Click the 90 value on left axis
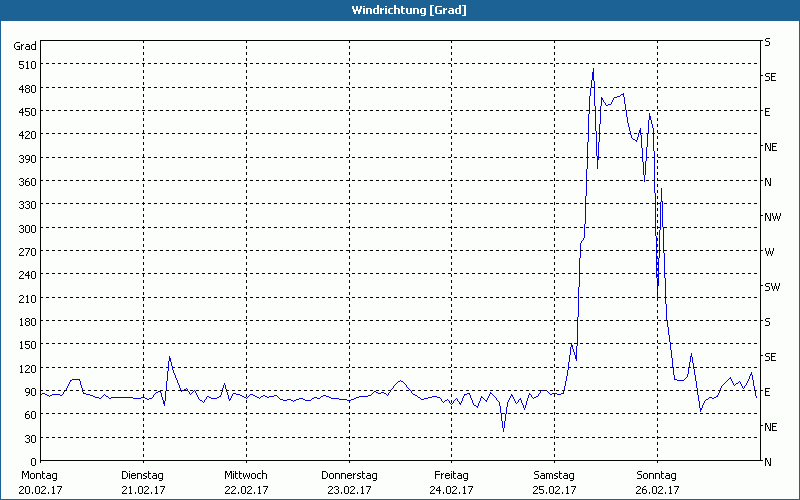Screen dimensions: 800x500 coord(30,392)
